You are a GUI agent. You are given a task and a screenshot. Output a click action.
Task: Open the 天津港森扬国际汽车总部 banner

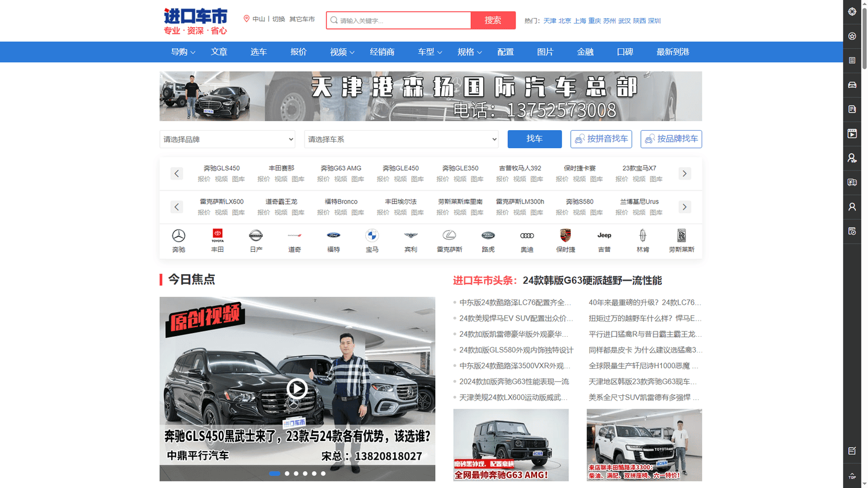coord(430,96)
